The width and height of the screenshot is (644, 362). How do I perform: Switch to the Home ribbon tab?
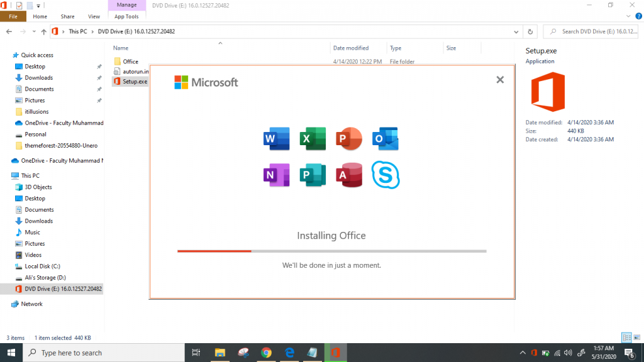click(40, 16)
